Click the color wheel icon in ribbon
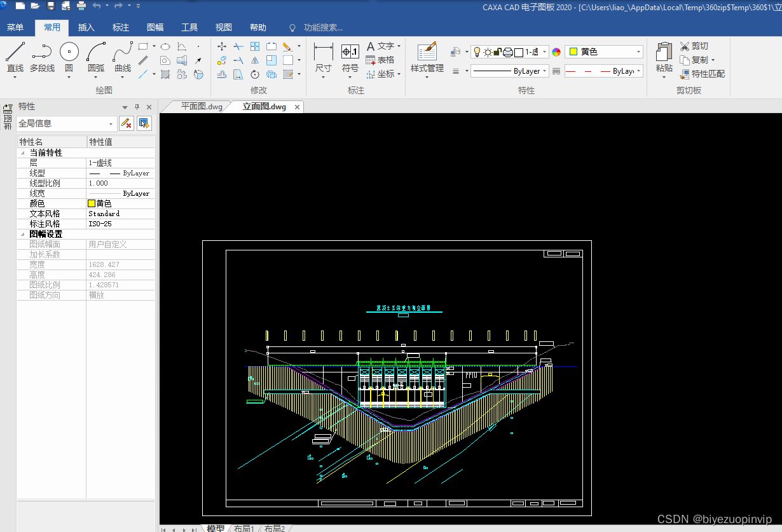782x532 pixels. tap(556, 52)
